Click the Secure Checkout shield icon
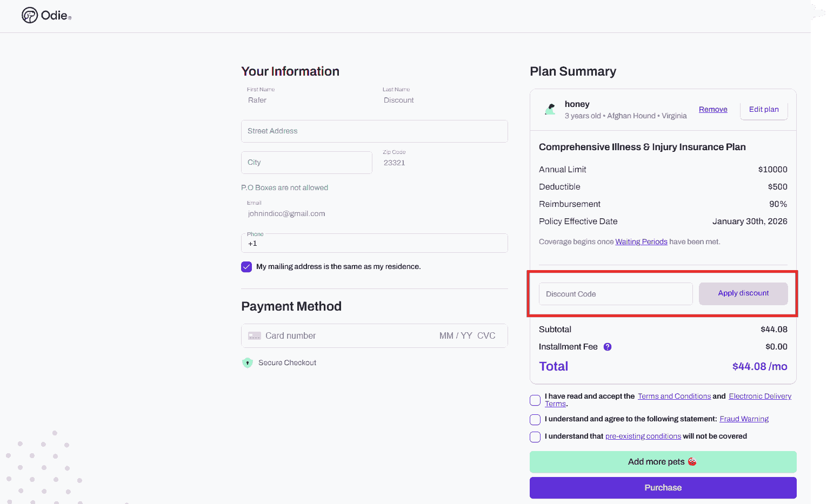This screenshot has width=827, height=504. click(x=248, y=363)
